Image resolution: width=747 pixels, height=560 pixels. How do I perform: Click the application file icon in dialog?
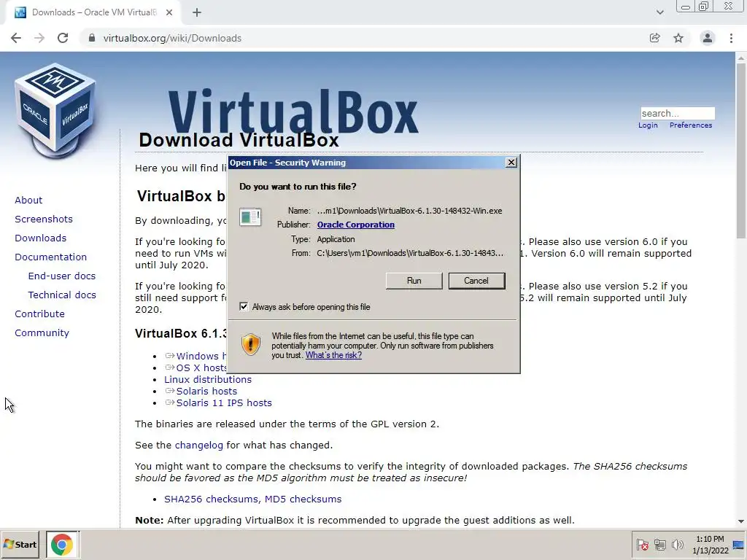[250, 217]
